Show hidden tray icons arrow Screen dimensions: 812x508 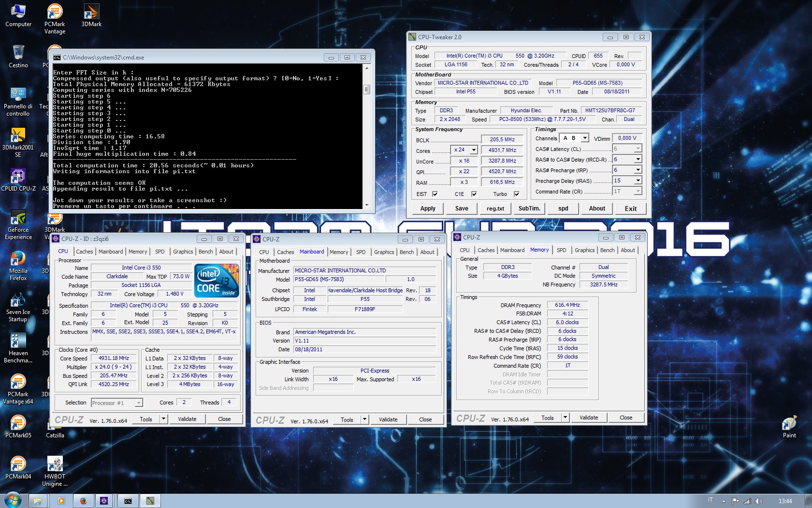pos(724,501)
